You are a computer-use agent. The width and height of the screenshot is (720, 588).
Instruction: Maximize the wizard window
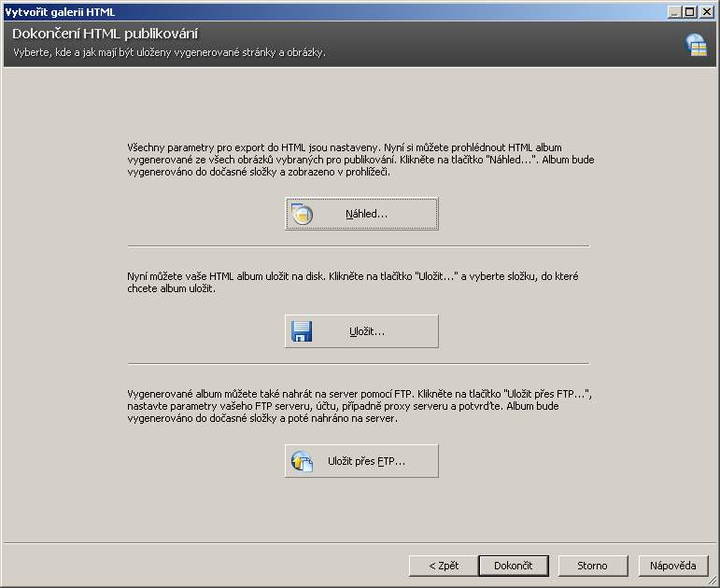click(690, 11)
